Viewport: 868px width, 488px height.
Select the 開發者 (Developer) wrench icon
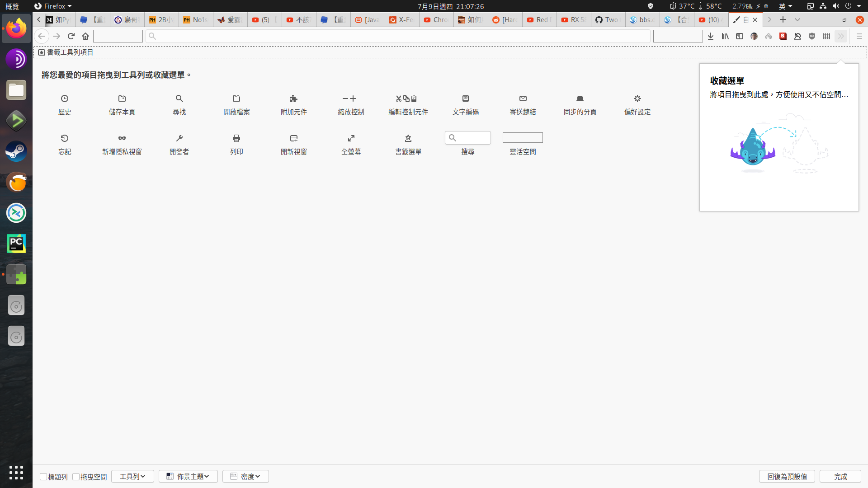click(179, 138)
